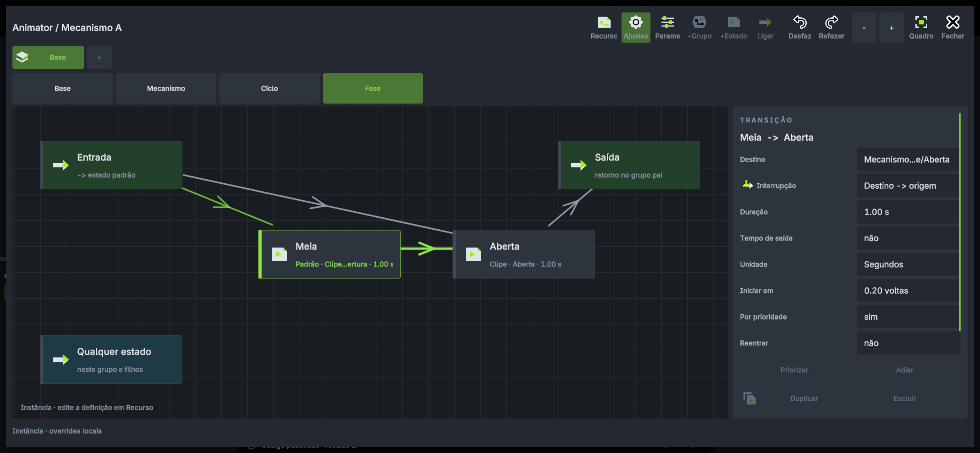The image size is (980, 453).
Task: Open Unidade dropdown Segundos
Action: coord(909,264)
